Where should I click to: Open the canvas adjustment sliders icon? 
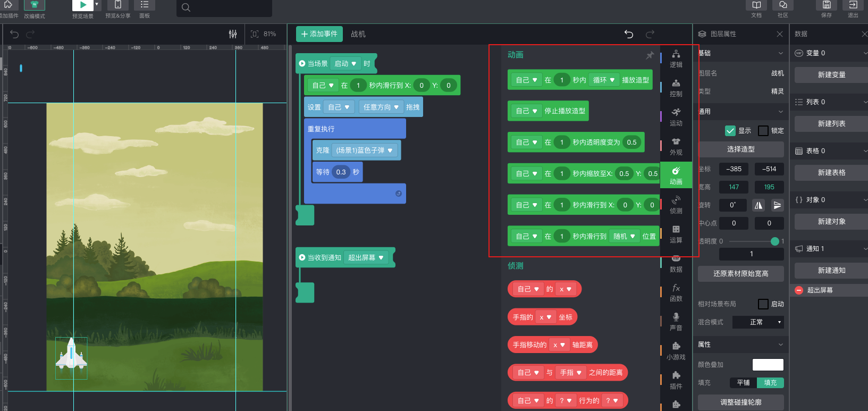(233, 34)
